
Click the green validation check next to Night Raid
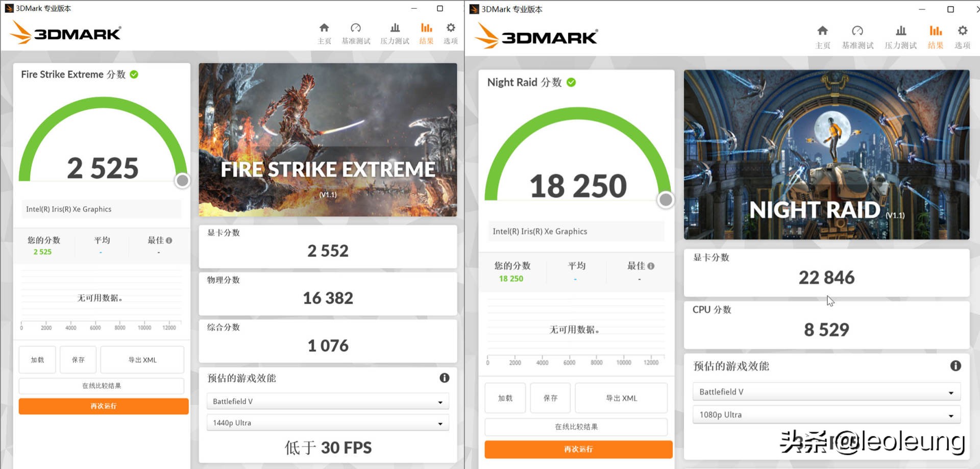click(571, 82)
